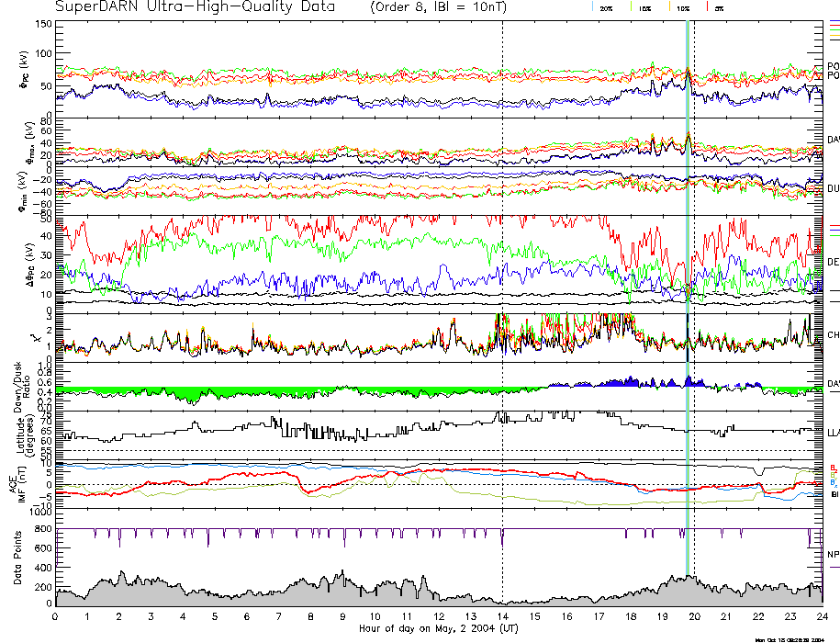Click hour 12 tick label on x-axis
Screen dimensions: 840x643
[x=439, y=617]
